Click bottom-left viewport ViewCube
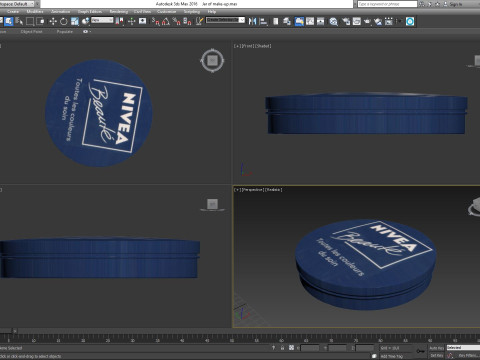 point(212,204)
